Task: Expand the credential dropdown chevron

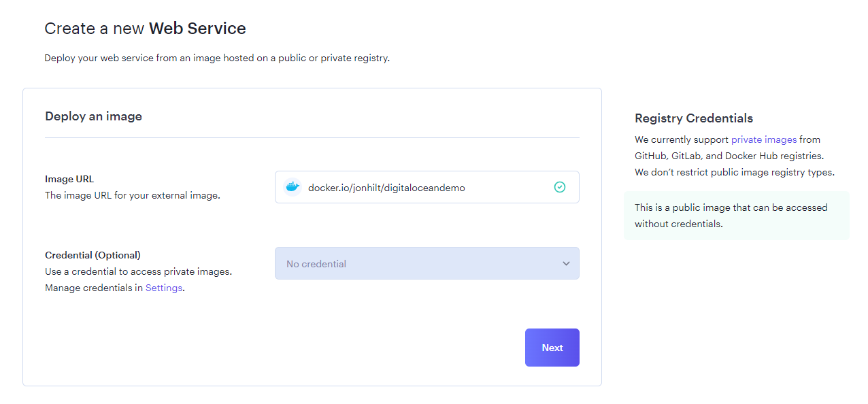Action: [566, 264]
